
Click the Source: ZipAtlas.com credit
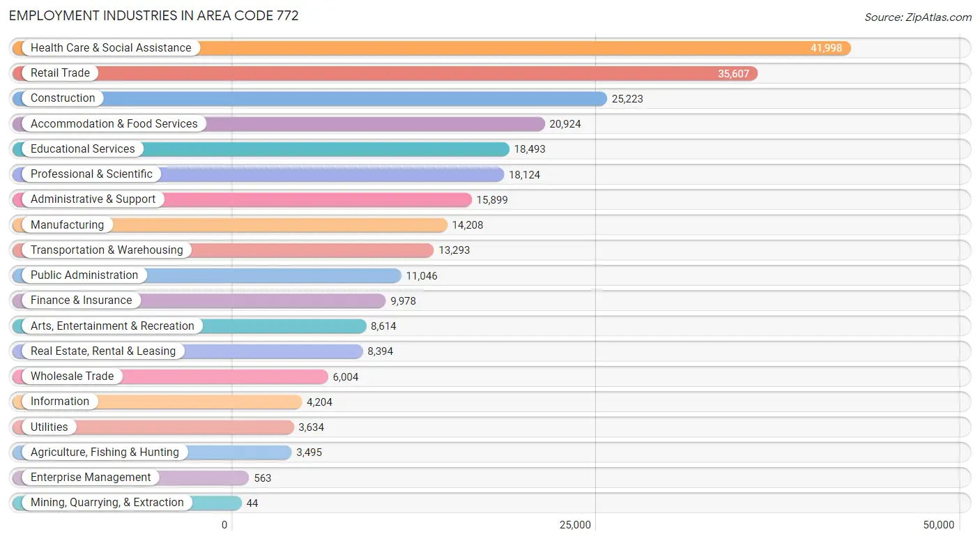(918, 17)
